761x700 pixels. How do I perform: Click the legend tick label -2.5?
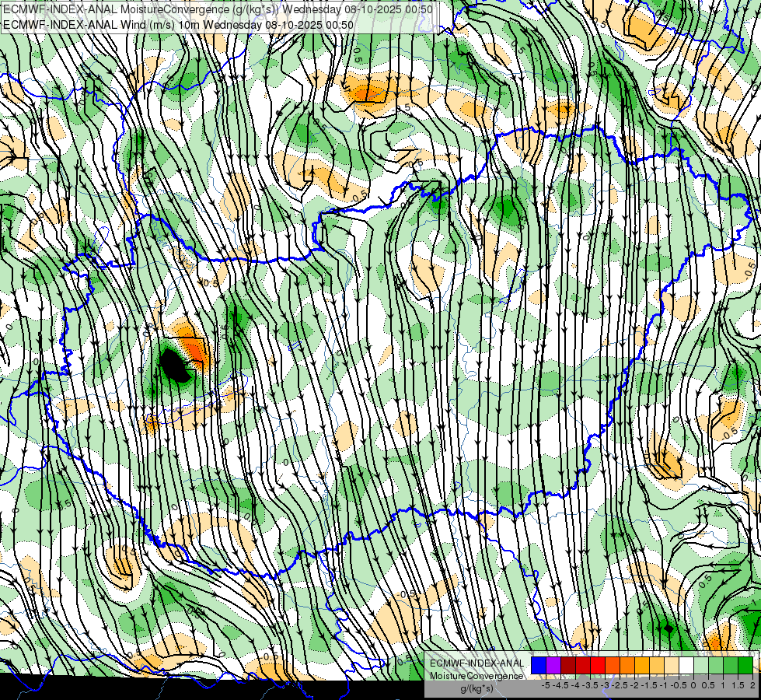tap(620, 685)
